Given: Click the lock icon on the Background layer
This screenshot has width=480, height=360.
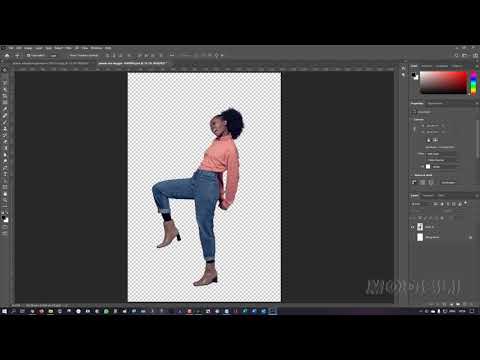Looking at the screenshot, I should click(x=470, y=238).
